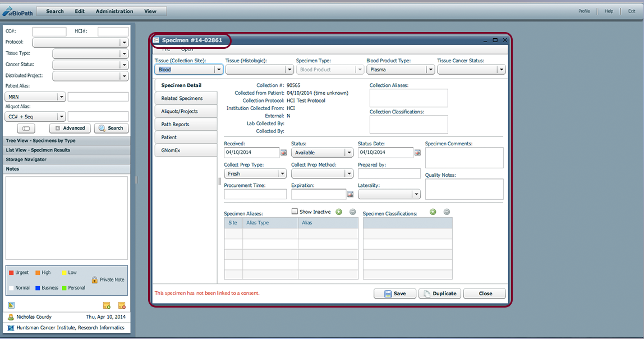The image size is (644, 339).
Task: Add a specimen classification with the green plus
Action: point(433,212)
